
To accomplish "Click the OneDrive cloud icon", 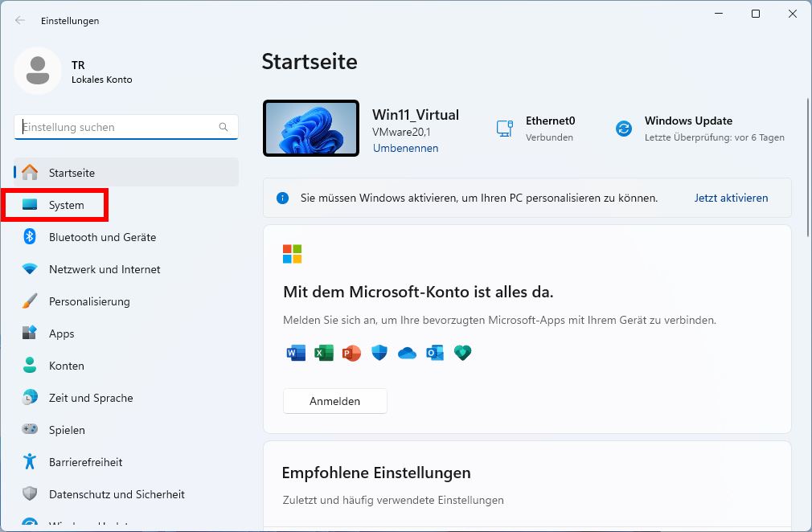I will coord(407,352).
